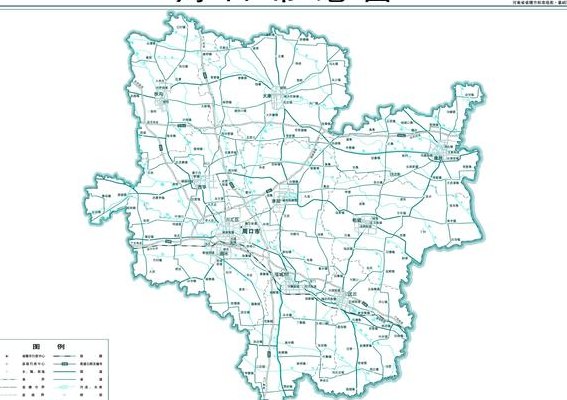Viewport: 567px width, 400px height.
Task: Click the national road line sample in the legend
Action: click(x=65, y=371)
